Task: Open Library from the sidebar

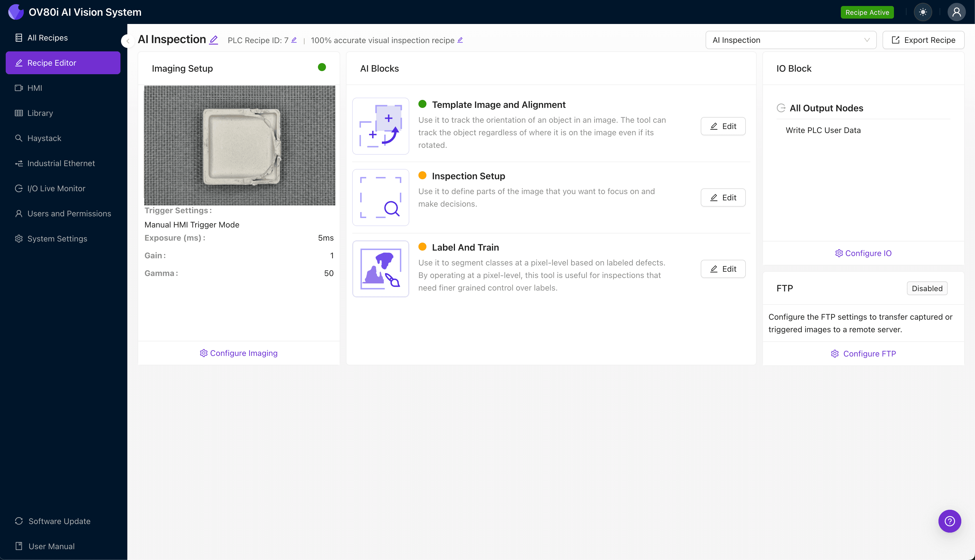Action: pos(40,113)
